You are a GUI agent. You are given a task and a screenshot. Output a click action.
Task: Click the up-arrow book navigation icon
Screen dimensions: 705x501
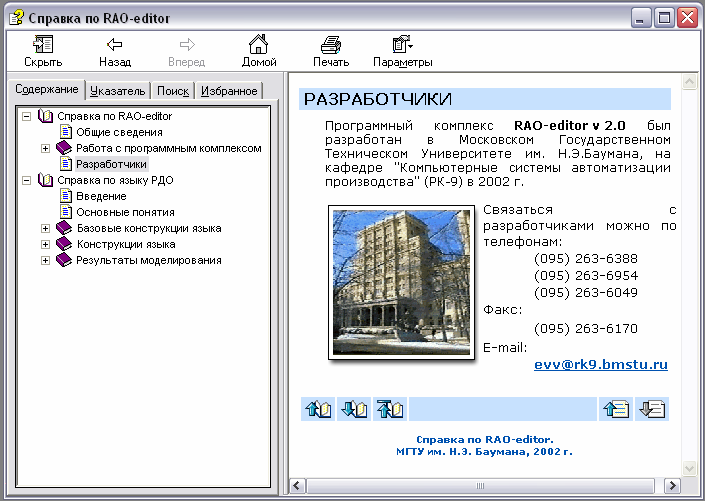(318, 409)
